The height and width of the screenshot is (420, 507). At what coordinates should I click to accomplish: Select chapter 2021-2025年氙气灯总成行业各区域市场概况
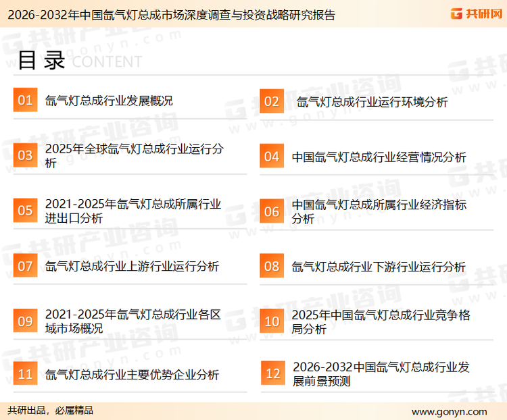click(x=133, y=321)
